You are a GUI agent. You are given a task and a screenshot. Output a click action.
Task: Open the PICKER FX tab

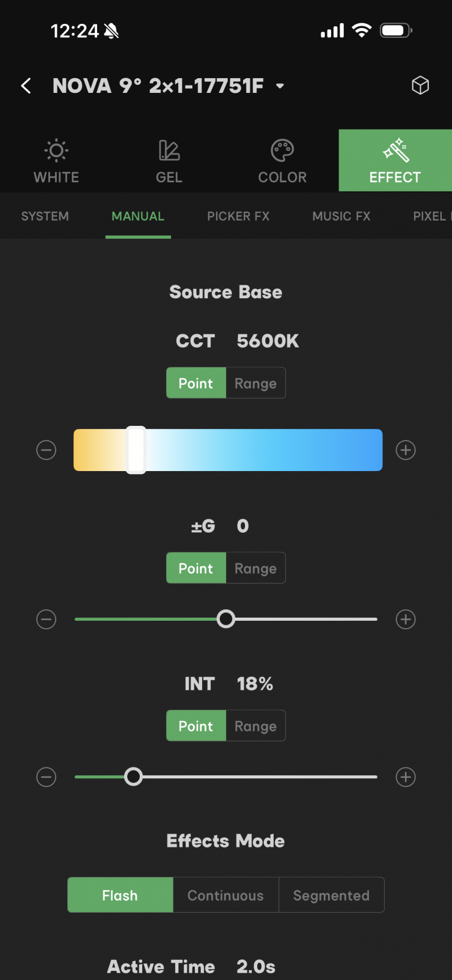coord(238,216)
